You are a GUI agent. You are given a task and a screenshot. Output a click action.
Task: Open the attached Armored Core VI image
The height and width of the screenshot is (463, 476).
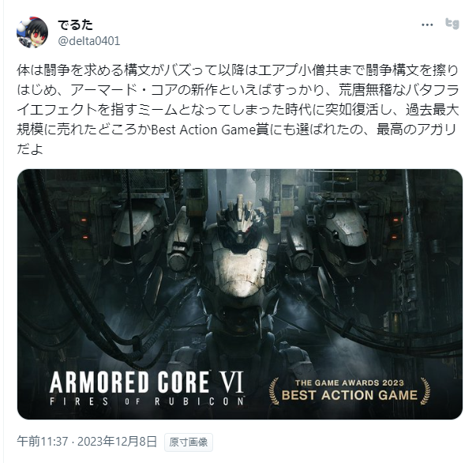(x=240, y=294)
